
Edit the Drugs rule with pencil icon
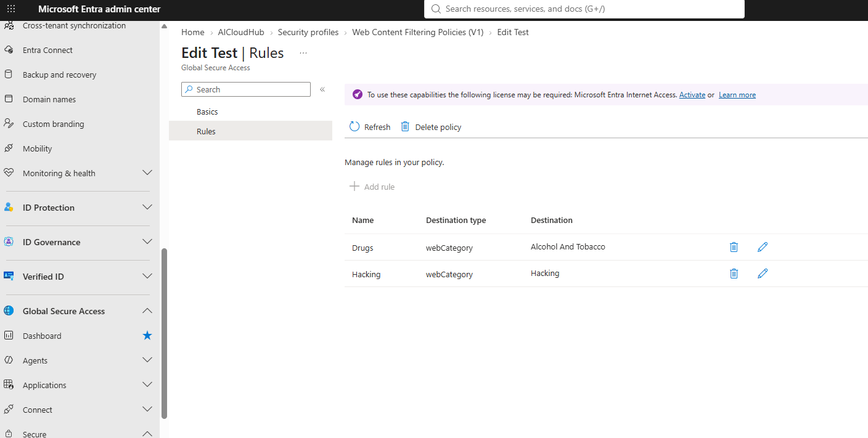[763, 247]
